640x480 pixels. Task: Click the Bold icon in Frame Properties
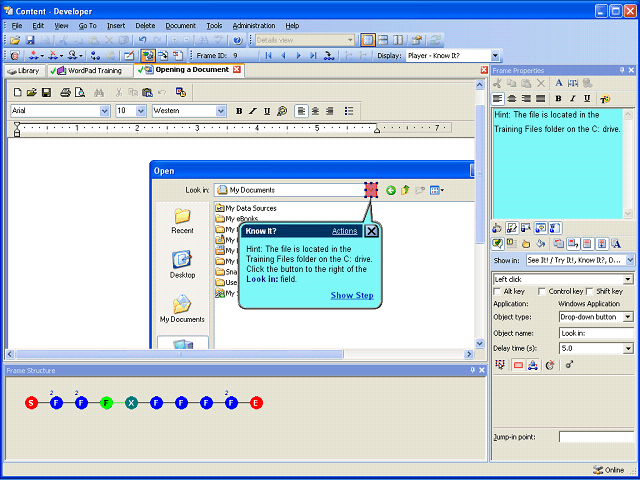coord(558,98)
